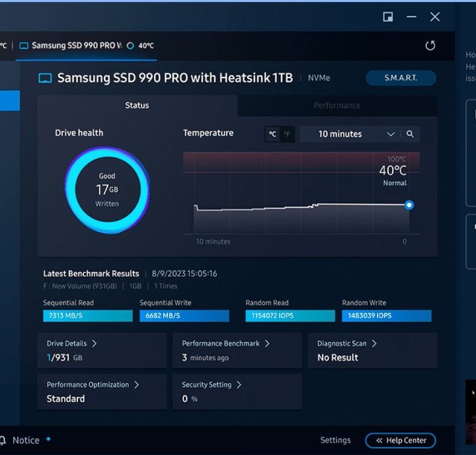Select the Performance tab
Image resolution: width=476 pixels, height=455 pixels.
[x=337, y=105]
